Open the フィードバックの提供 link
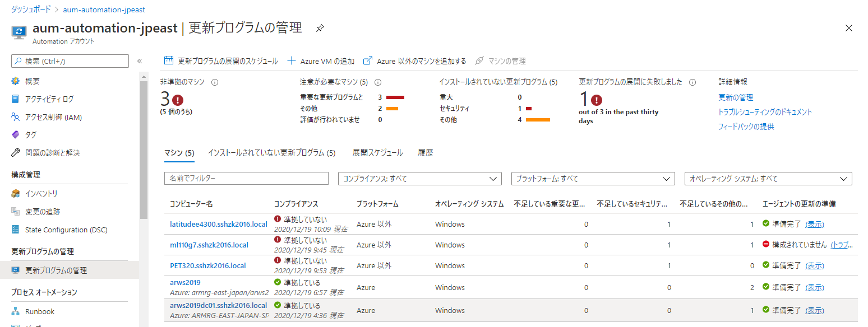868x327 pixels. (x=746, y=127)
